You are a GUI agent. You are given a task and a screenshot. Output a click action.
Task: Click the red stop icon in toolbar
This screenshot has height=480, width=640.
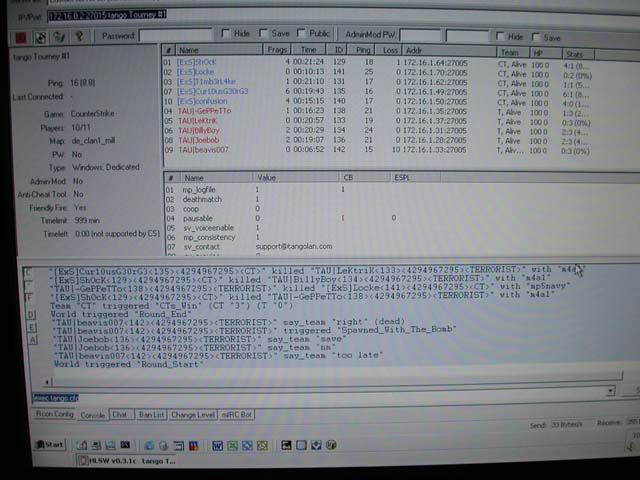(x=20, y=38)
